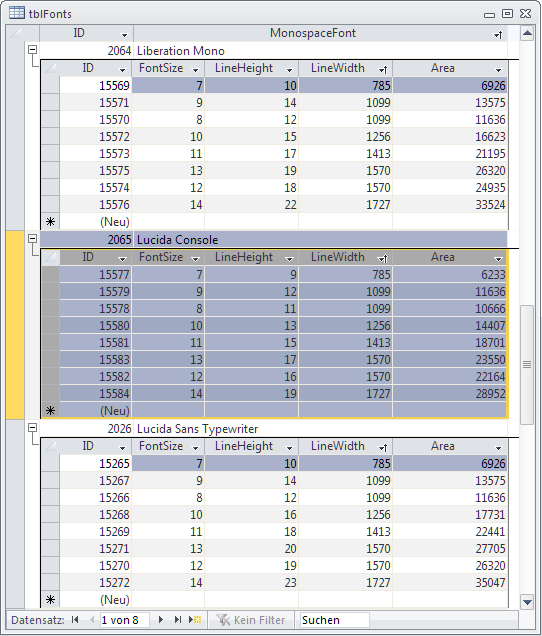Select row selector for ID 15577

coord(51,275)
